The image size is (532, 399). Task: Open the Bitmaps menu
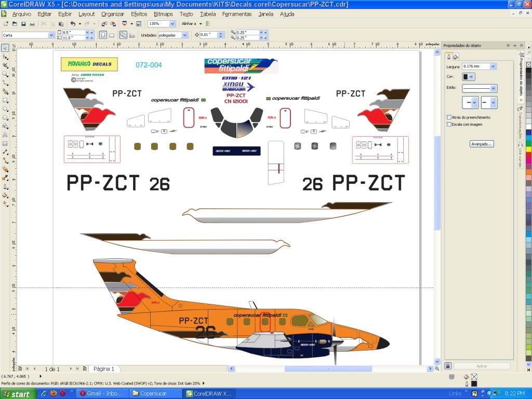pos(163,14)
